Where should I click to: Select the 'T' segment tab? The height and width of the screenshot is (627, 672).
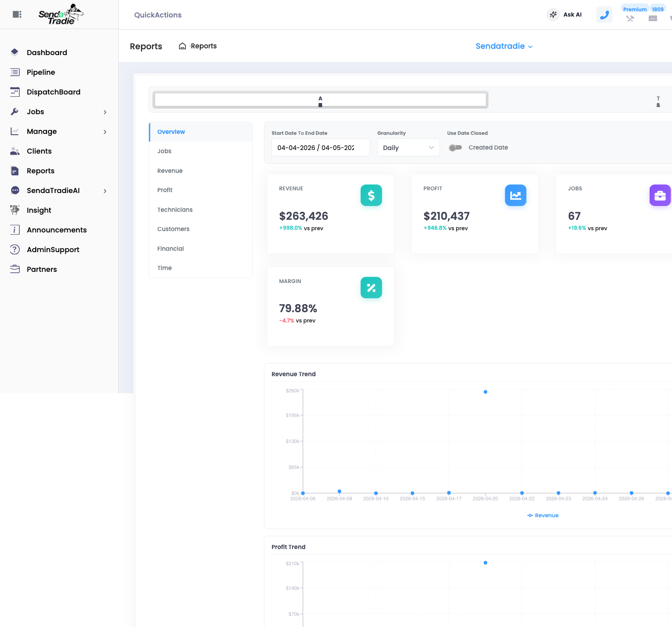658,101
